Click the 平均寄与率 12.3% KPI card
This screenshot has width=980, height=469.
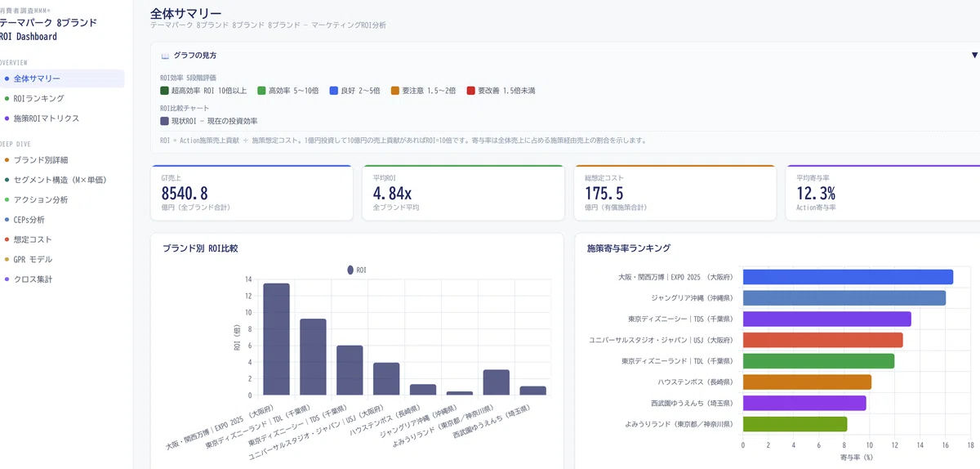coord(883,193)
